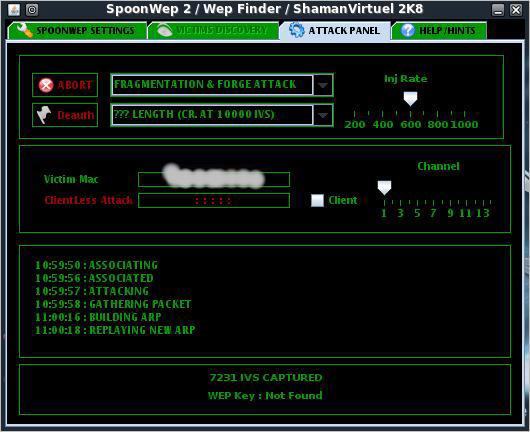Click the Java icon in the title bar
Image resolution: width=530 pixels, height=432 pixels.
tap(14, 10)
